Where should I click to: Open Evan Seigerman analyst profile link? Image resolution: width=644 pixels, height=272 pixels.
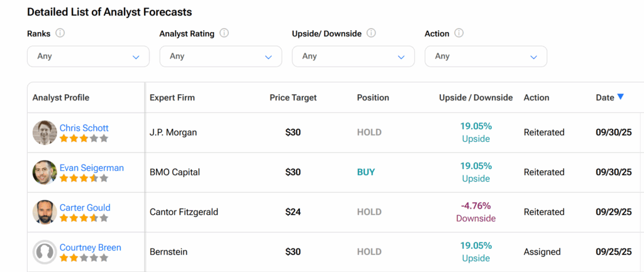pyautogui.click(x=91, y=168)
